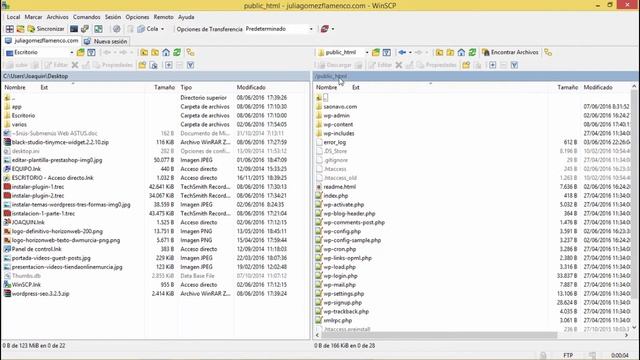This screenshot has height=360, width=640.
Task: Open the console terminal icon
Action: [x=74, y=29]
